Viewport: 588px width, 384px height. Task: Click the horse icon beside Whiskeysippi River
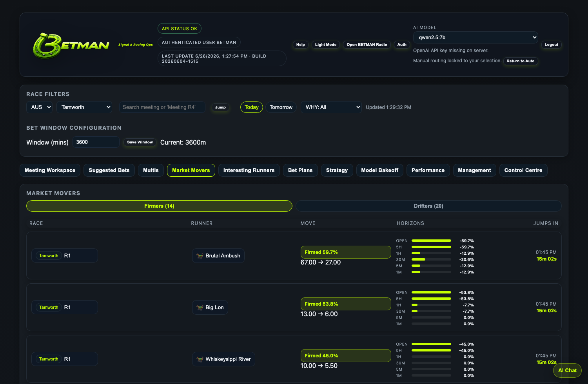[x=200, y=359]
